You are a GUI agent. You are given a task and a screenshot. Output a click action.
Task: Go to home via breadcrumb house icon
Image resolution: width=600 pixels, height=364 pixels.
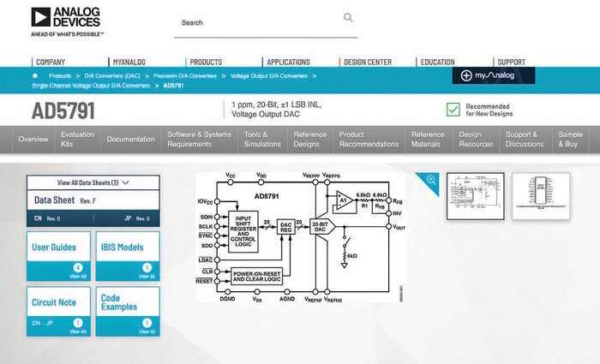pyautogui.click(x=35, y=75)
